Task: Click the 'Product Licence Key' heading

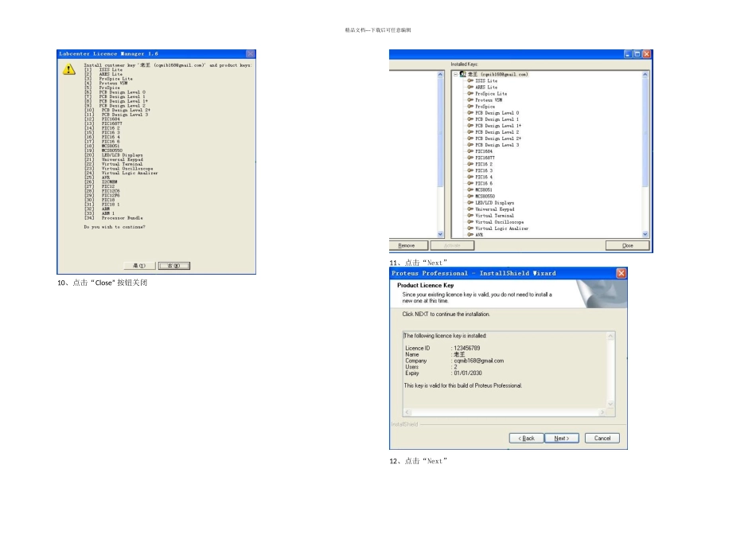Action: [x=425, y=285]
